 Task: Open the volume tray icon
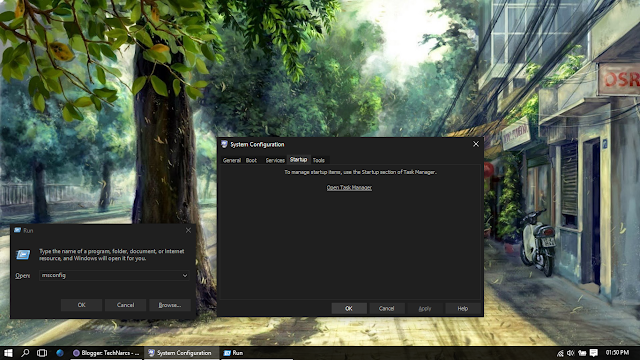point(571,353)
